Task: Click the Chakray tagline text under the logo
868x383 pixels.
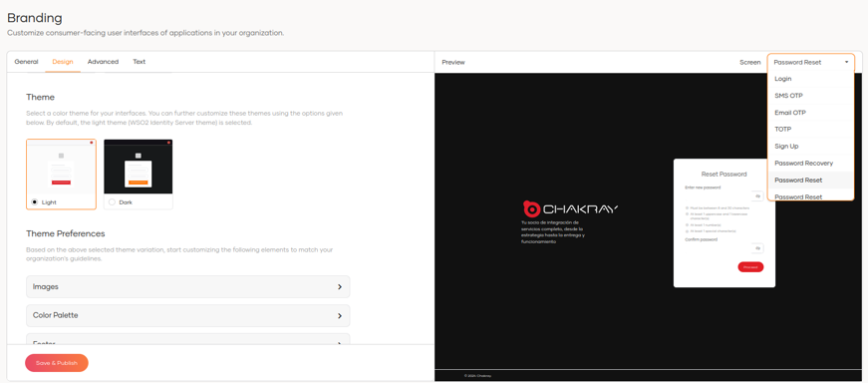Action: tap(553, 231)
